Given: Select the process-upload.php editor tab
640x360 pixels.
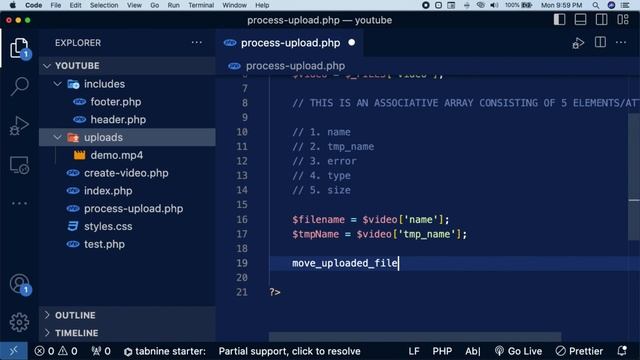Looking at the screenshot, I should pyautogui.click(x=290, y=43).
